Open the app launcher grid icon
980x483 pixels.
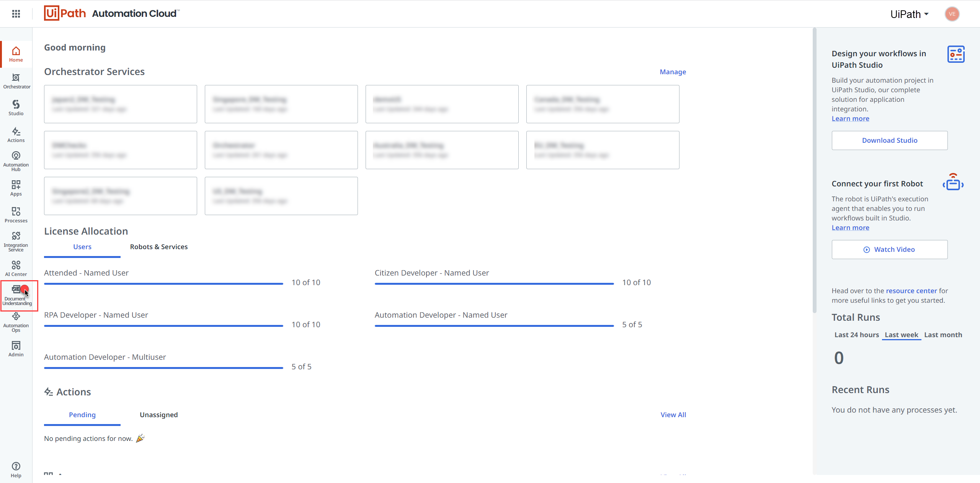point(16,14)
